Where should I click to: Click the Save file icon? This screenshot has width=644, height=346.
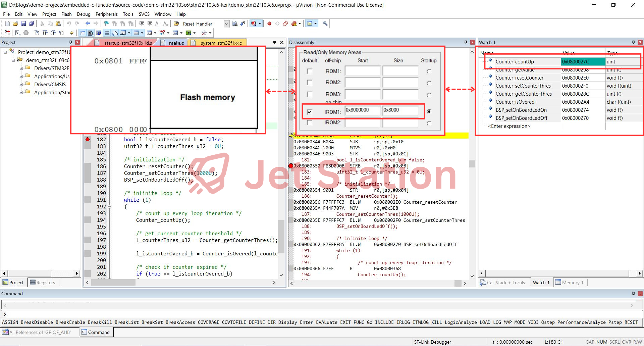click(x=23, y=23)
